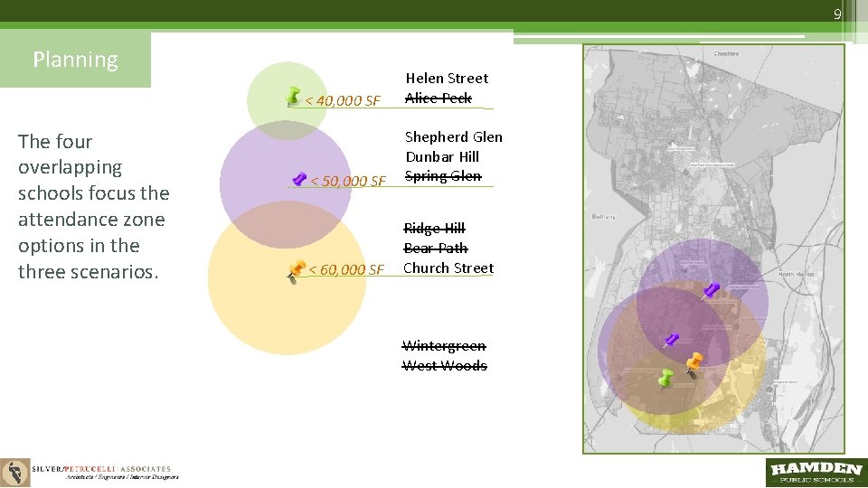Click the Silver/Petrucelli Associates logo icon
This screenshot has height=488, width=868.
[15, 473]
